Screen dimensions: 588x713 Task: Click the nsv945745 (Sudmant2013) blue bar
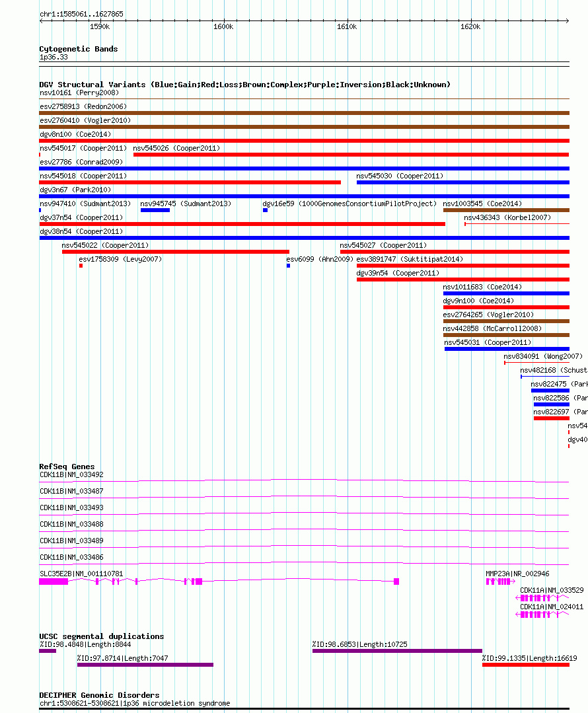click(155, 210)
